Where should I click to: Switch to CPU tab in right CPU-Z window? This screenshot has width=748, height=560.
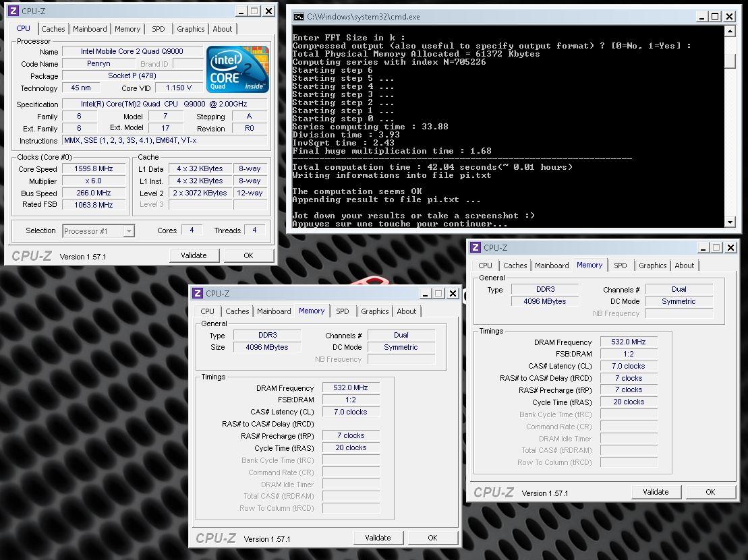click(485, 266)
